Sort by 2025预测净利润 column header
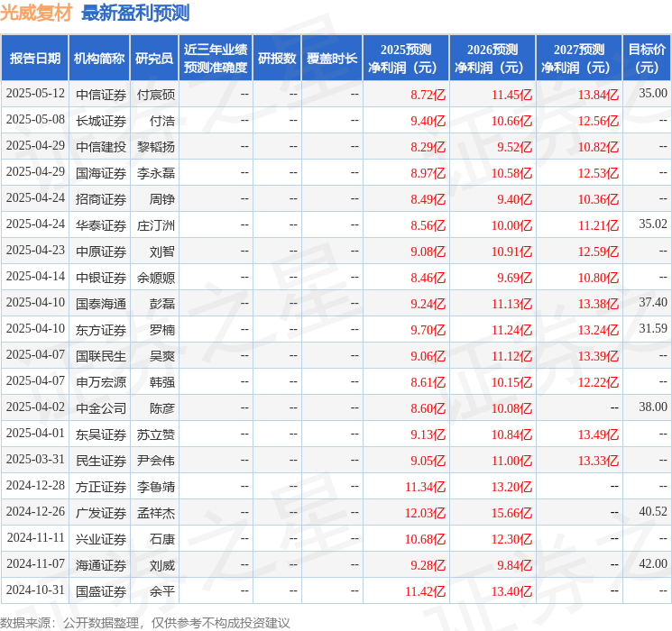This screenshot has width=672, height=631. tap(406, 59)
